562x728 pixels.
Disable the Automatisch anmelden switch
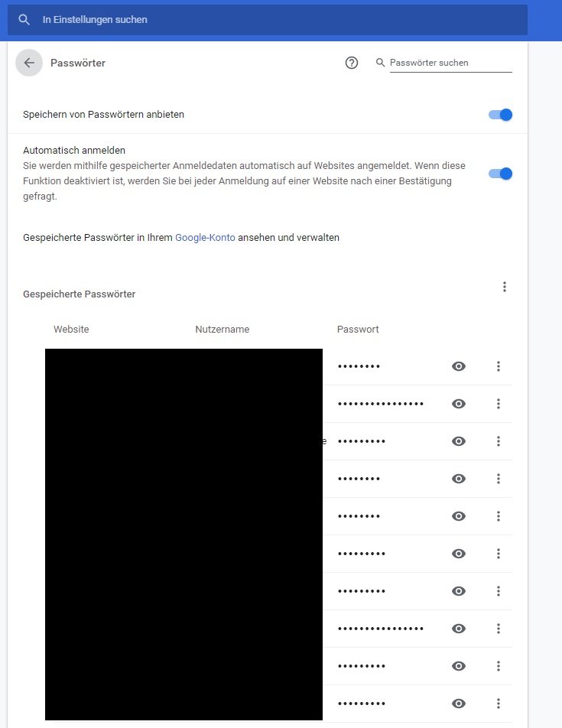pos(500,174)
